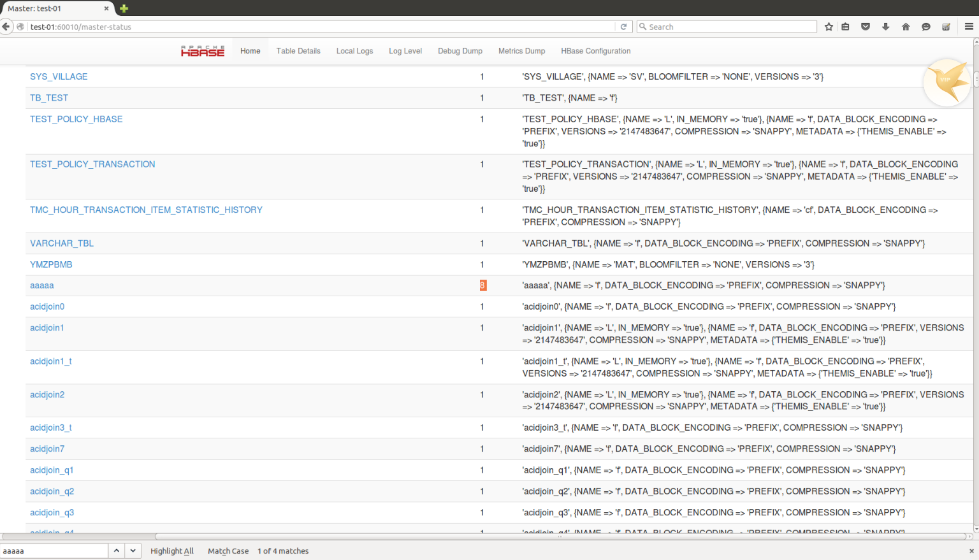Go to browser home page icon
979x560 pixels.
tap(906, 27)
